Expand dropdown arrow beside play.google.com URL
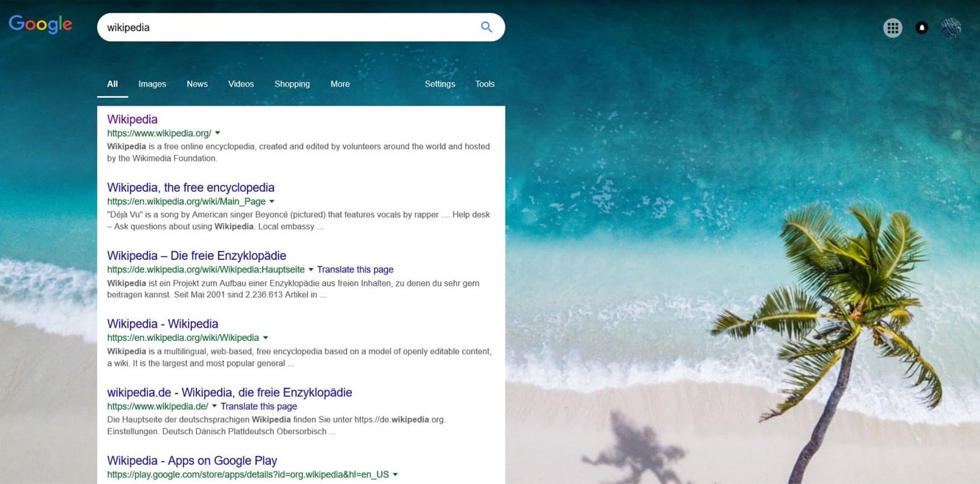The height and width of the screenshot is (484, 980). 395,474
